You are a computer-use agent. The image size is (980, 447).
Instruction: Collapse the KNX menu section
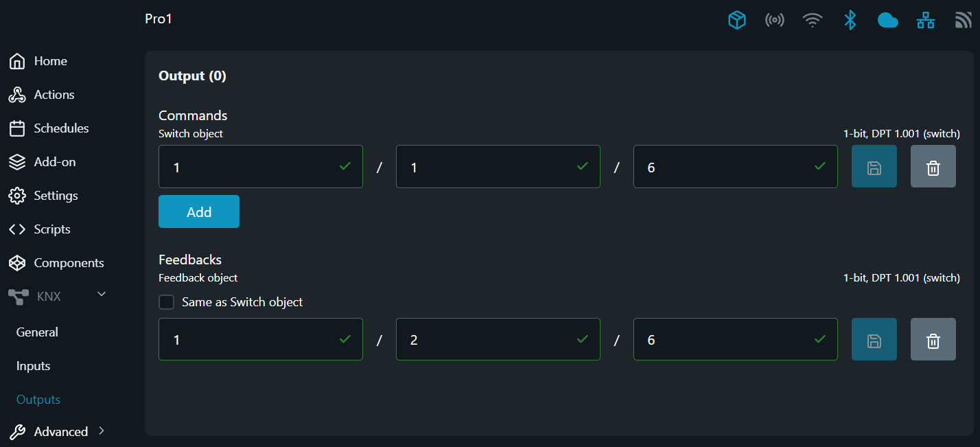pyautogui.click(x=102, y=295)
